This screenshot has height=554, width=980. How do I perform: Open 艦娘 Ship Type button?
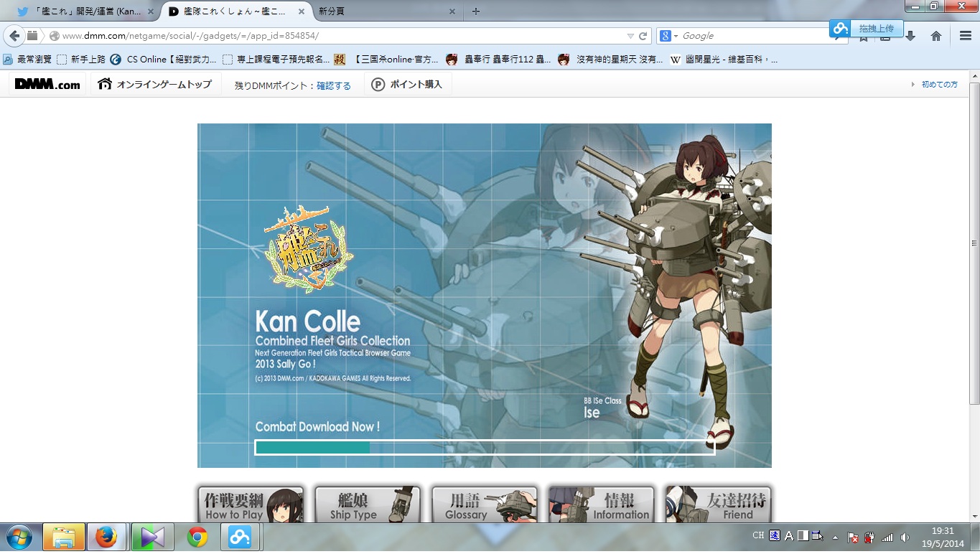pyautogui.click(x=368, y=504)
